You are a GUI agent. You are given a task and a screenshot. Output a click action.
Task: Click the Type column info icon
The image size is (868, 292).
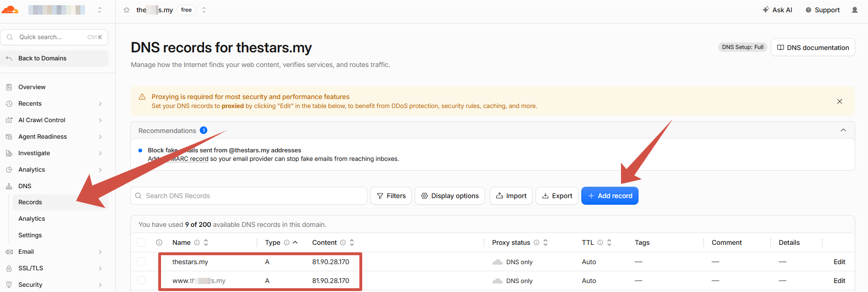click(287, 242)
